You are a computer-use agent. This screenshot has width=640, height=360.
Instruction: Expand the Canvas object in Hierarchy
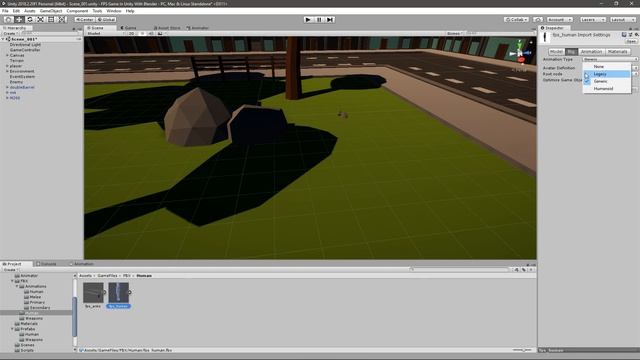click(x=7, y=55)
